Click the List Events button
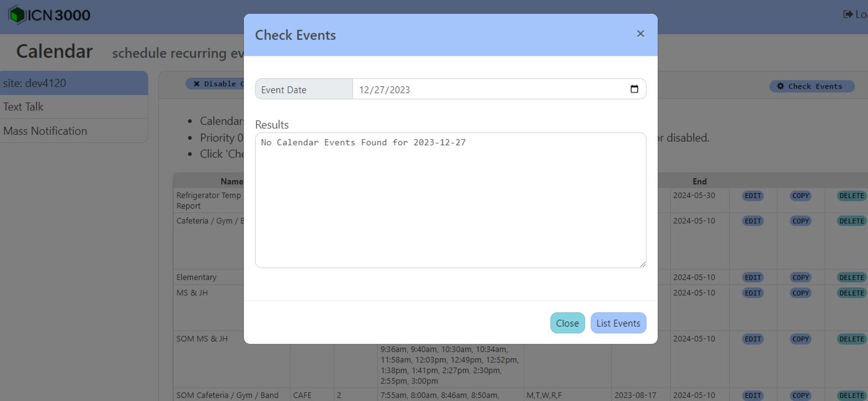 [x=618, y=323]
